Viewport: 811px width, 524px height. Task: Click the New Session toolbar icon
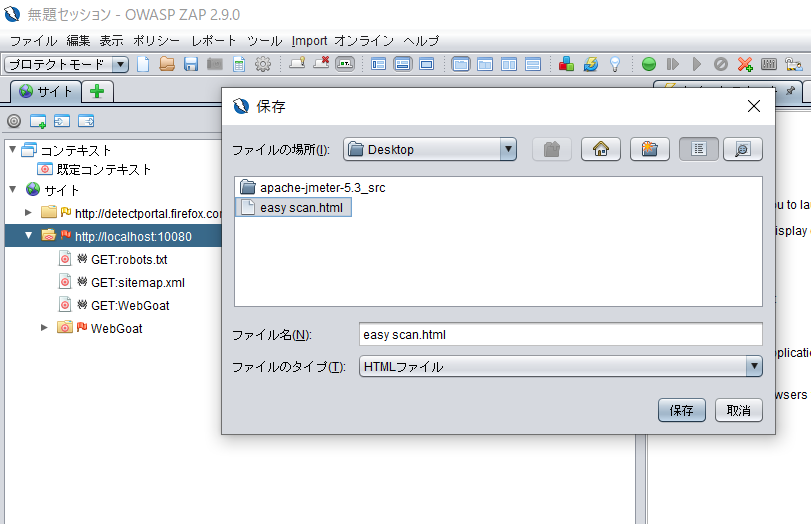pyautogui.click(x=143, y=64)
